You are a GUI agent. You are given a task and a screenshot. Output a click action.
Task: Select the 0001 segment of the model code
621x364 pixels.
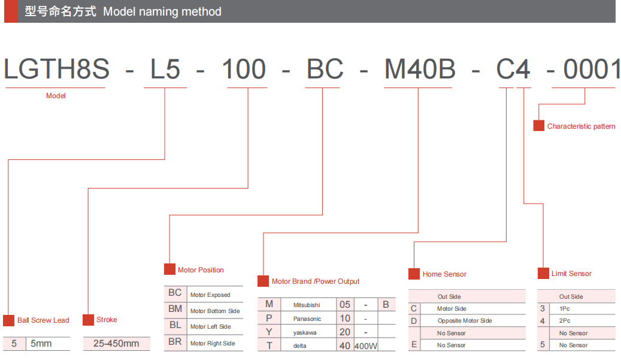(x=592, y=69)
